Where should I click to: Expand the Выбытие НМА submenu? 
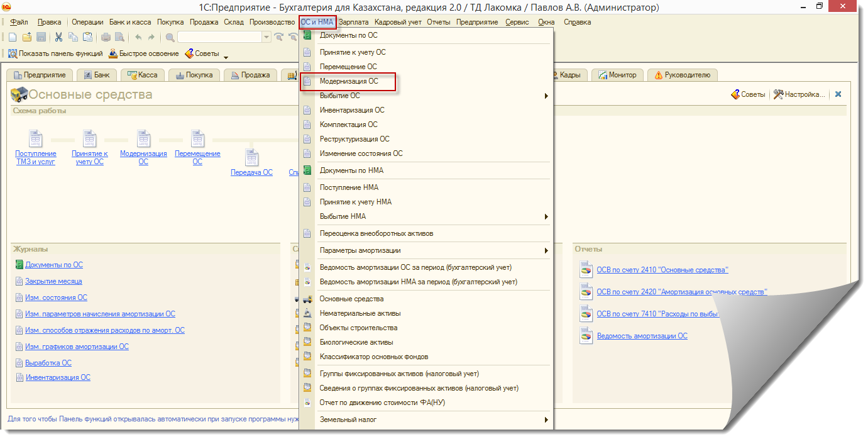tap(546, 216)
